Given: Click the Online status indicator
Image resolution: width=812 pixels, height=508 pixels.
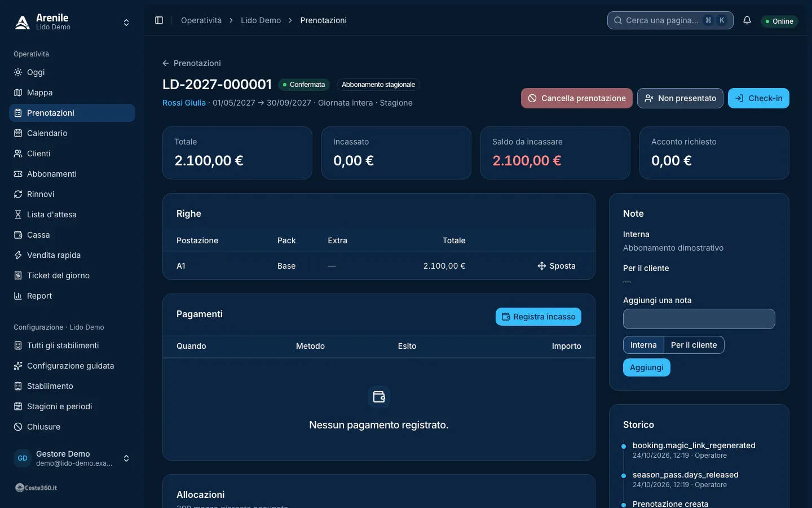Looking at the screenshot, I should [779, 21].
